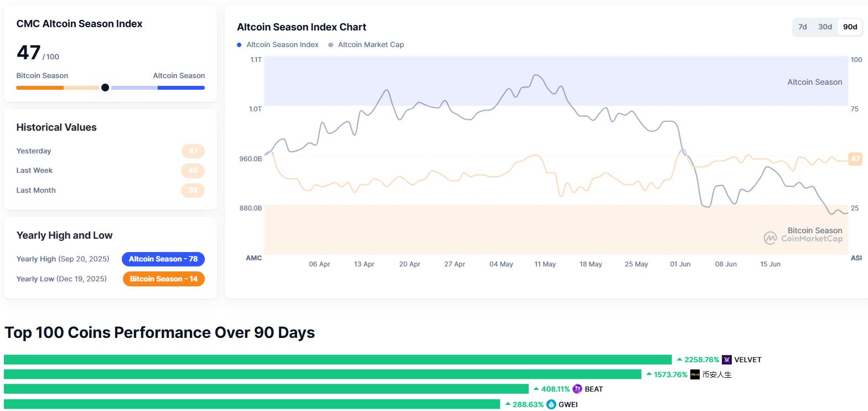Click the 288.63% gain figure

(x=528, y=404)
